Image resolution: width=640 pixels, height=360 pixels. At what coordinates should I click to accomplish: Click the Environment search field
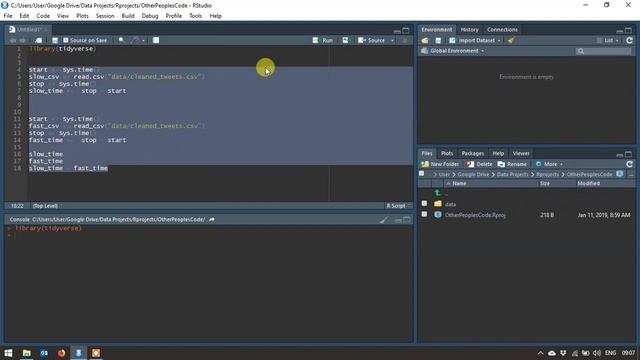(603, 51)
